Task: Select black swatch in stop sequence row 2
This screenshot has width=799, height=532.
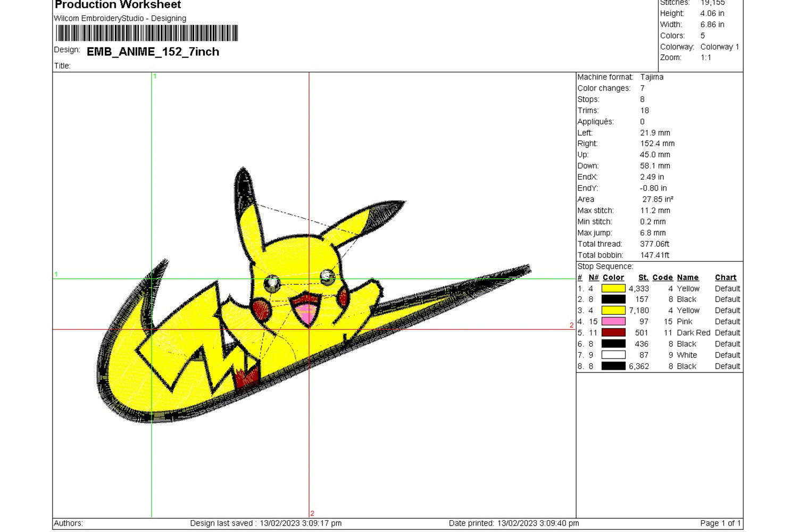Action: 613,300
